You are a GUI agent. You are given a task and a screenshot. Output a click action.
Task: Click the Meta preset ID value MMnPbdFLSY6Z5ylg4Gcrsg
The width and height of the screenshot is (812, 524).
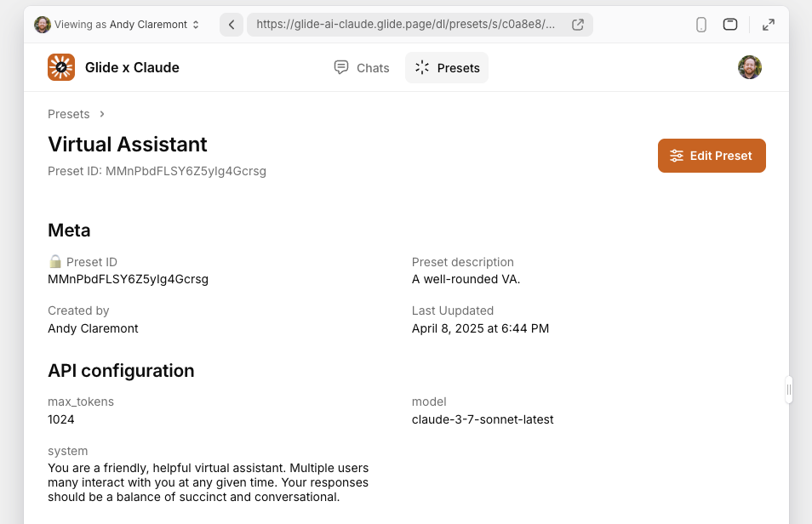pyautogui.click(x=128, y=279)
